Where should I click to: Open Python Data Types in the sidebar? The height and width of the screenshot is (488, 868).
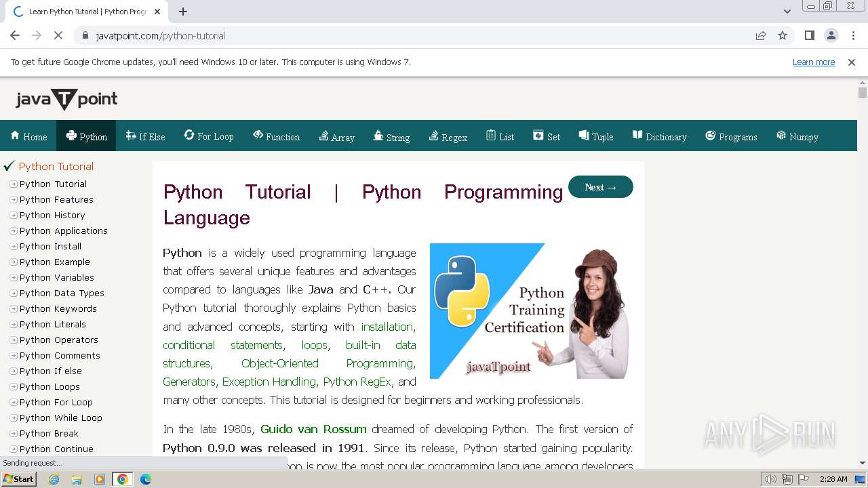(62, 293)
